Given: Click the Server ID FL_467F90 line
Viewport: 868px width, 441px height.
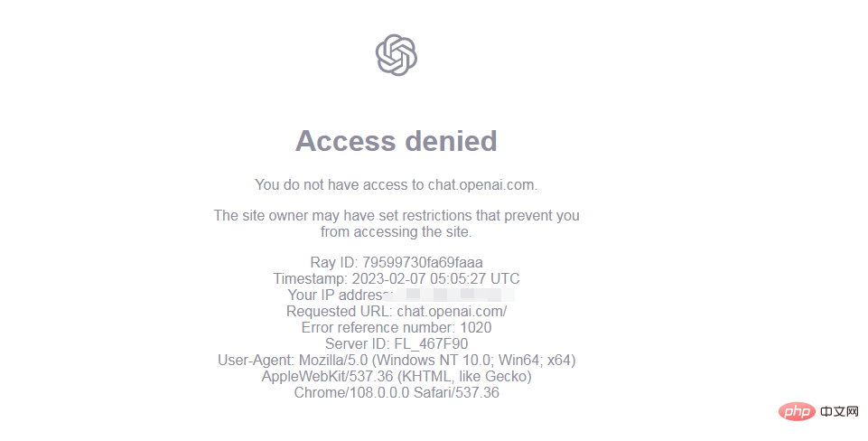Looking at the screenshot, I should pos(397,343).
